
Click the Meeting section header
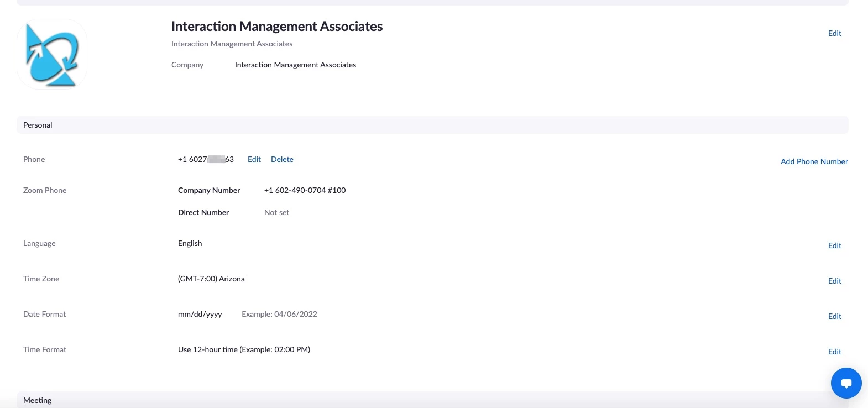tap(432, 400)
